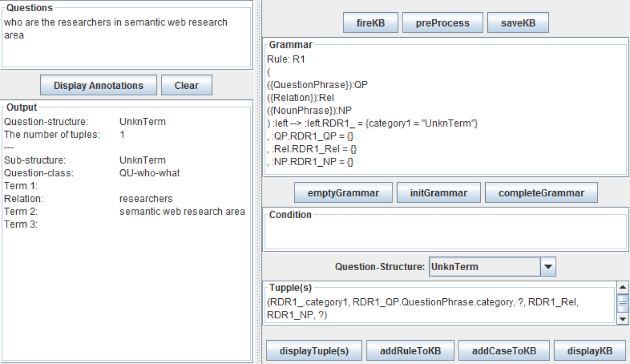This screenshot has height=364, width=630.
Task: Click the 'researchers' relation value in Output
Action: tap(146, 199)
